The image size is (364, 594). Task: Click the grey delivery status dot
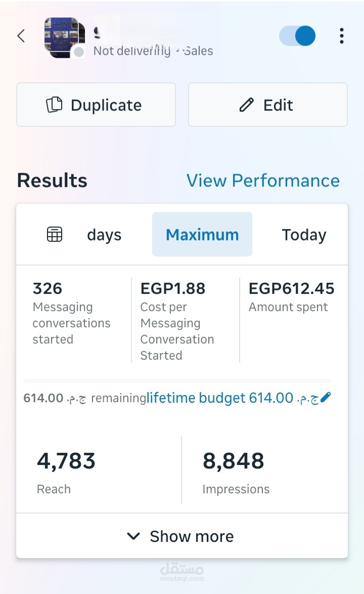coord(79,52)
